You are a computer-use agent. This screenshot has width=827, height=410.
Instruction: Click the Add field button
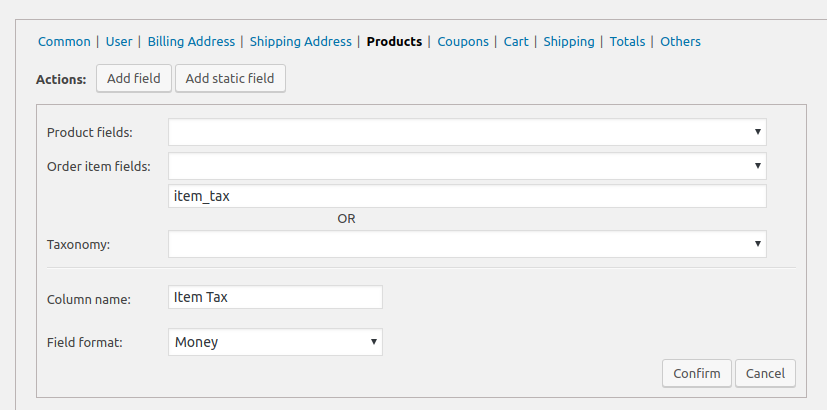pos(134,79)
